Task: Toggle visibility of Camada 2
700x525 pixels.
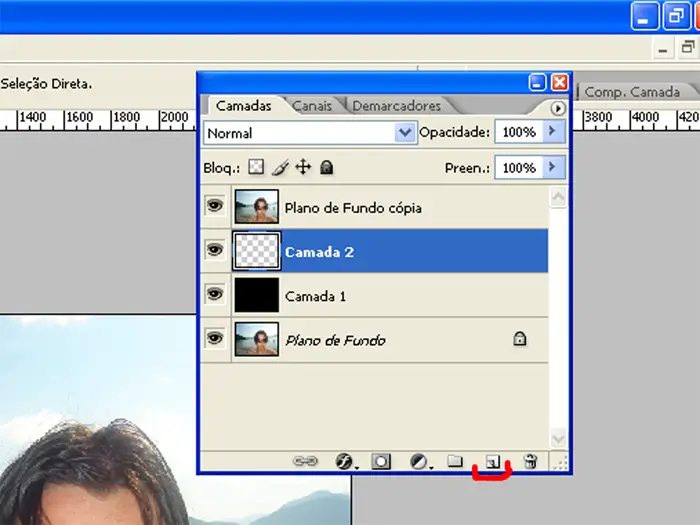Action: [x=214, y=251]
